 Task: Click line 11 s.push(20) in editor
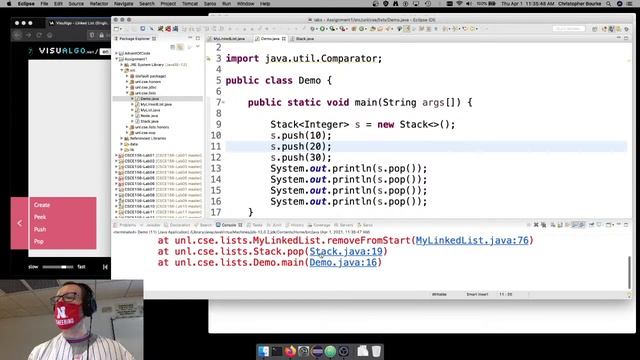point(301,147)
